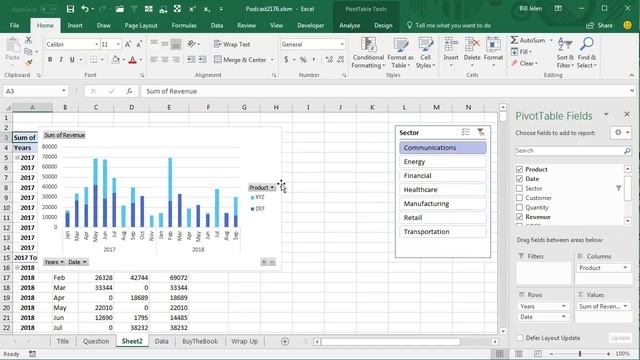This screenshot has height=360, width=640.
Task: Select Transportation in Sector slicer
Action: (443, 231)
